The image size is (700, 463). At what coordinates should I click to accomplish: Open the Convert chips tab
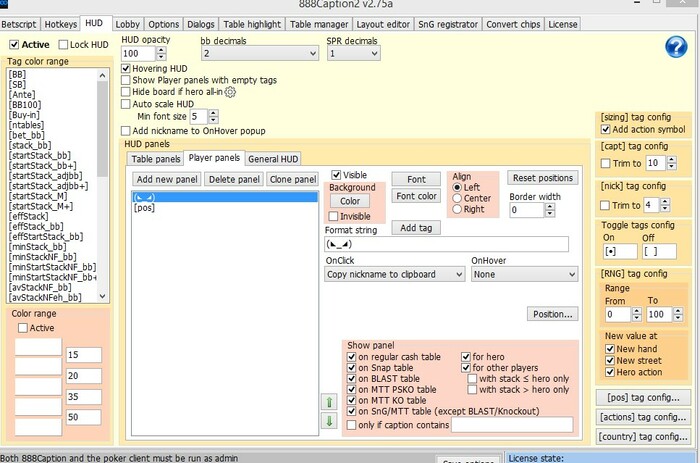pyautogui.click(x=513, y=24)
